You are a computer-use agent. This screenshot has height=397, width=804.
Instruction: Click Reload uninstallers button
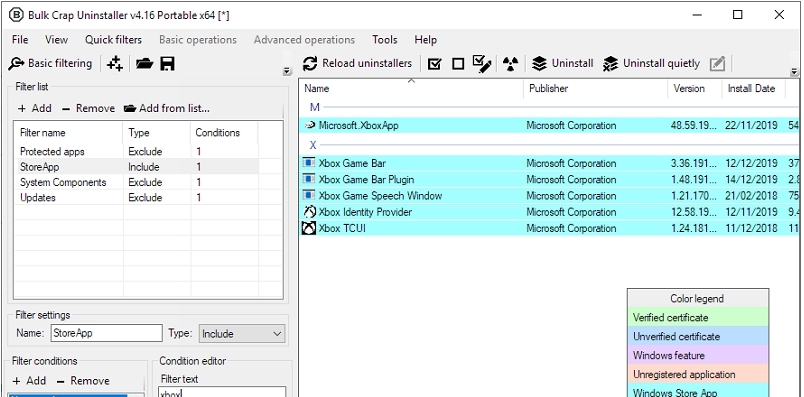coord(357,64)
